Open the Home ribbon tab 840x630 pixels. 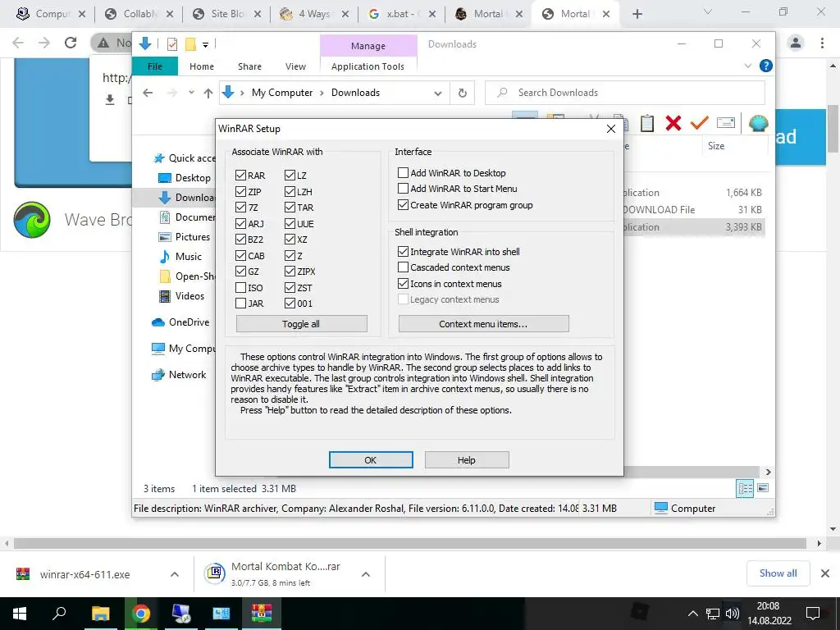(x=202, y=66)
